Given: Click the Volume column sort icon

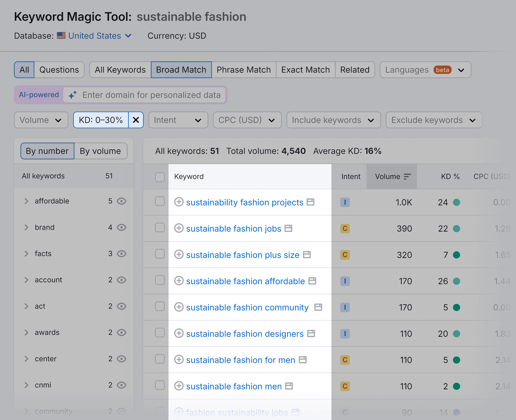Looking at the screenshot, I should [407, 177].
